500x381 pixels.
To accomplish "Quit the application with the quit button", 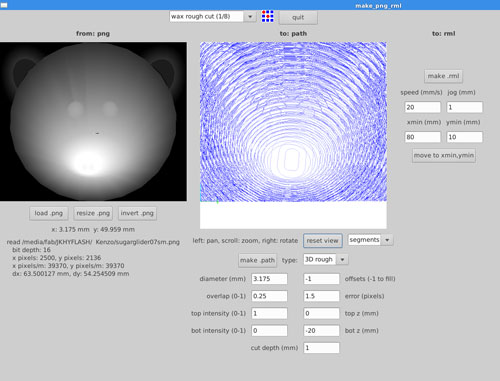I will [298, 17].
